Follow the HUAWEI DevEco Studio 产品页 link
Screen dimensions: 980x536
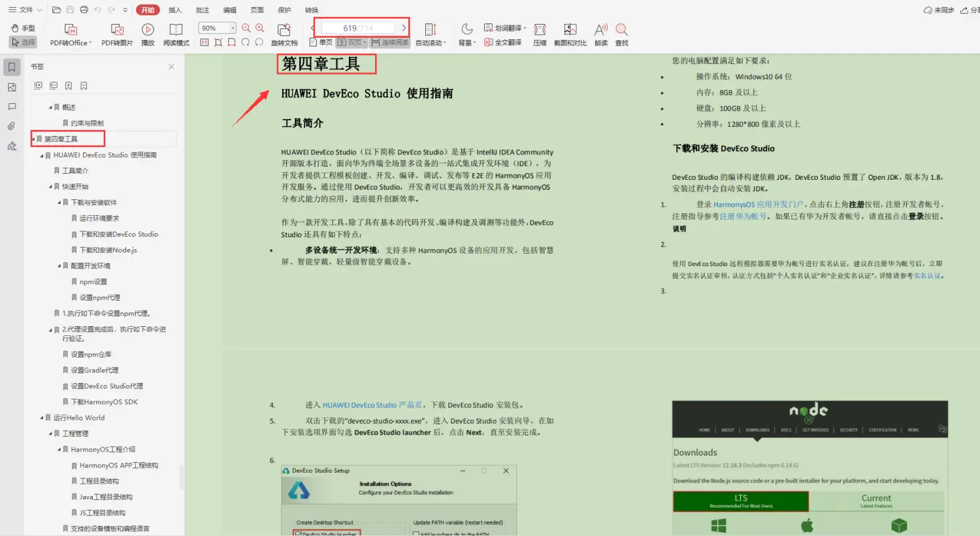(372, 405)
